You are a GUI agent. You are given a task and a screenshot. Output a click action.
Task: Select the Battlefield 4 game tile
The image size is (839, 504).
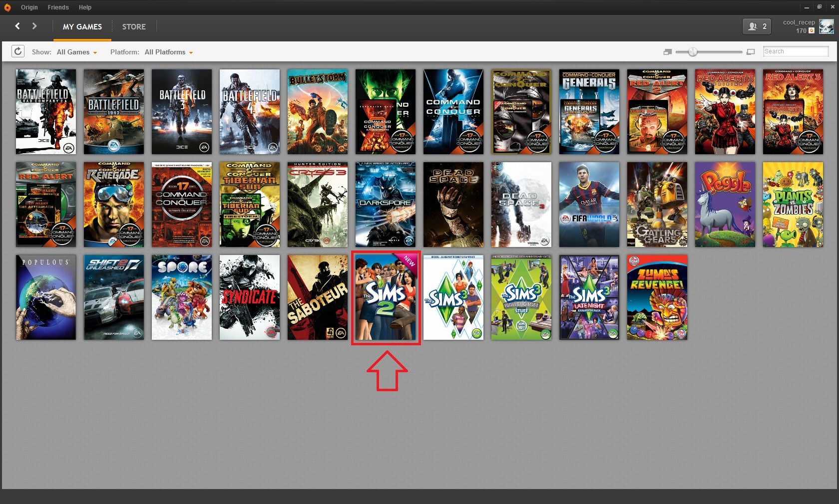coord(250,112)
